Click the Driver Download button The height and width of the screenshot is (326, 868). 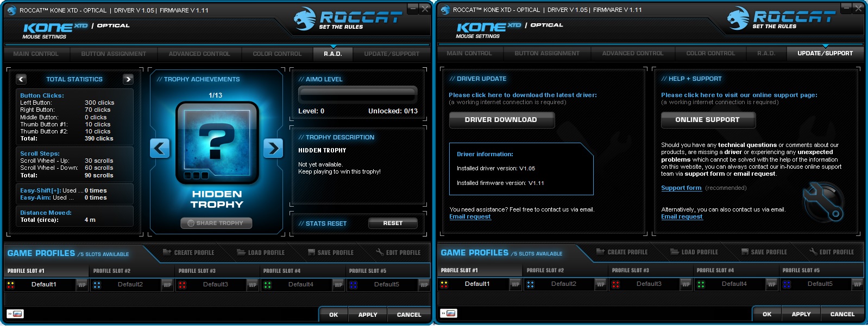pos(501,120)
